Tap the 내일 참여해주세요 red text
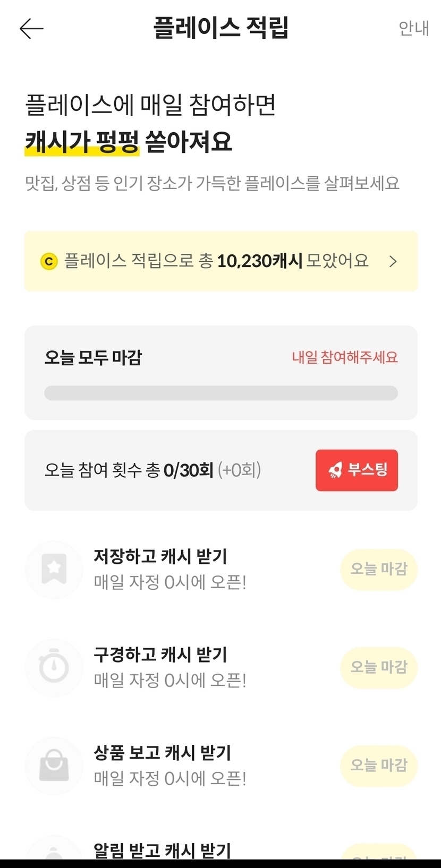Viewport: 441px width, 868px height. click(x=345, y=357)
